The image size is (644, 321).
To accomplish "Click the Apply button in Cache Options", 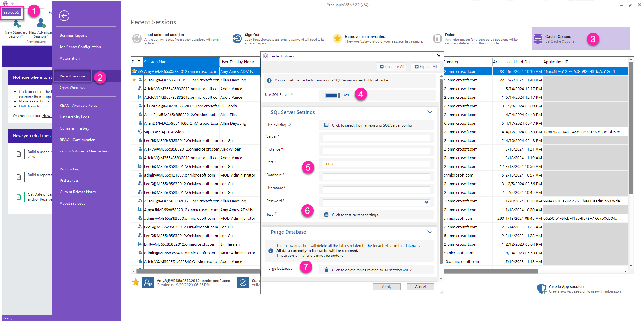I will pyautogui.click(x=387, y=287).
